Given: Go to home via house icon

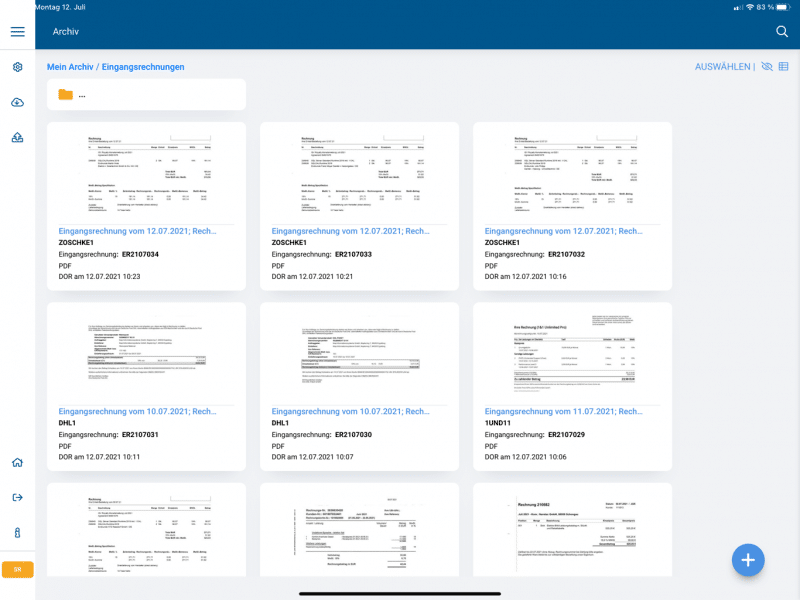Looking at the screenshot, I should click(x=17, y=463).
